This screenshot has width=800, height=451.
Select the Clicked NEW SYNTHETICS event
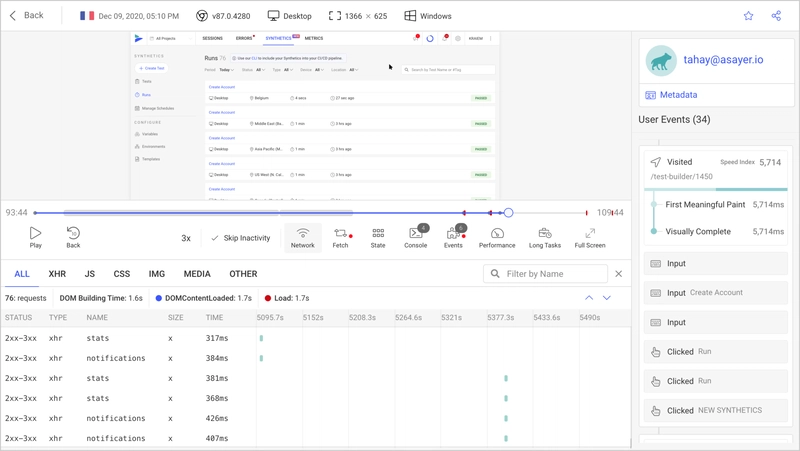715,411
